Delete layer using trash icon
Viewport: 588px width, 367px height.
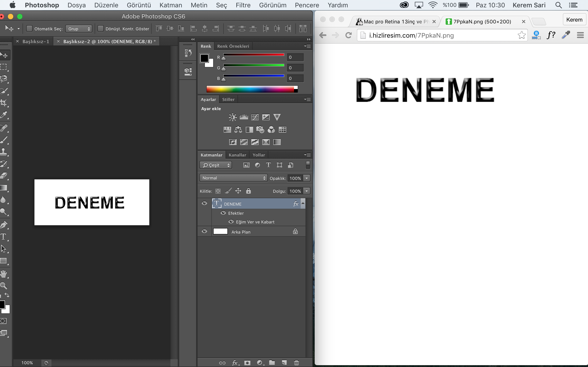[297, 363]
